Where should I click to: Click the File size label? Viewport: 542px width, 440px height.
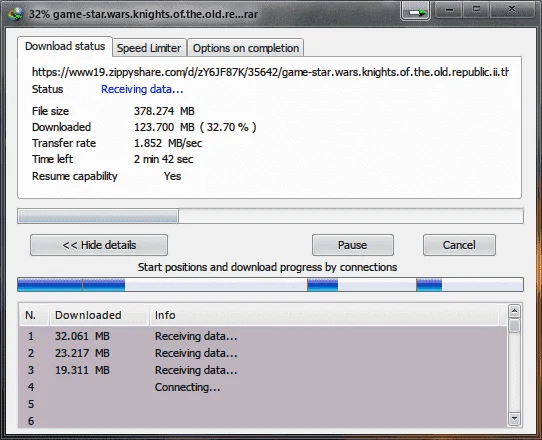pos(50,111)
